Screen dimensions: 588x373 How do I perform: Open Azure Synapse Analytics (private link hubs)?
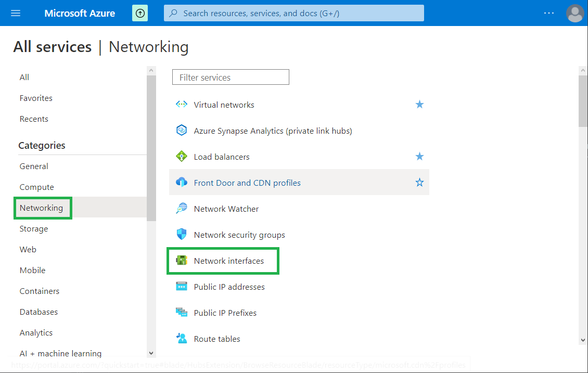(273, 131)
